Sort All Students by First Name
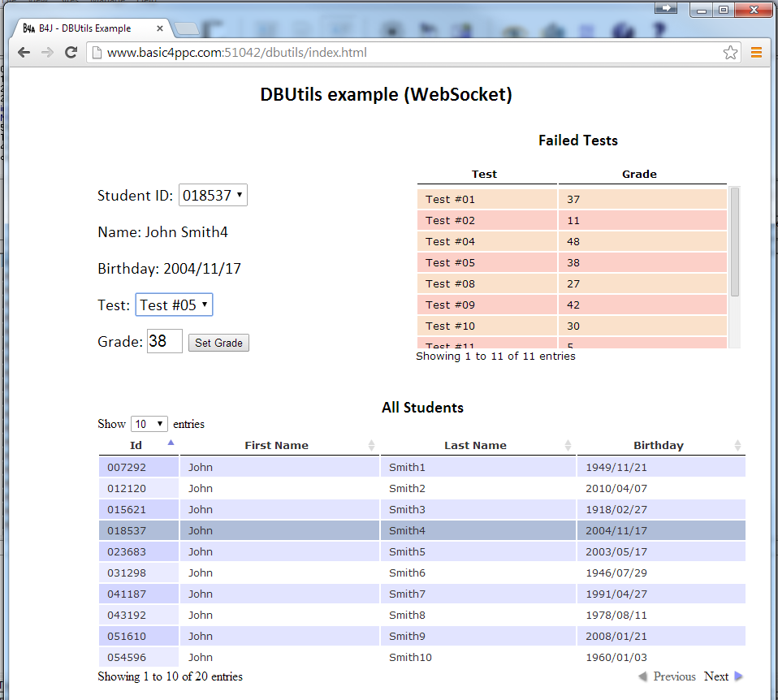The image size is (778, 700). [279, 445]
